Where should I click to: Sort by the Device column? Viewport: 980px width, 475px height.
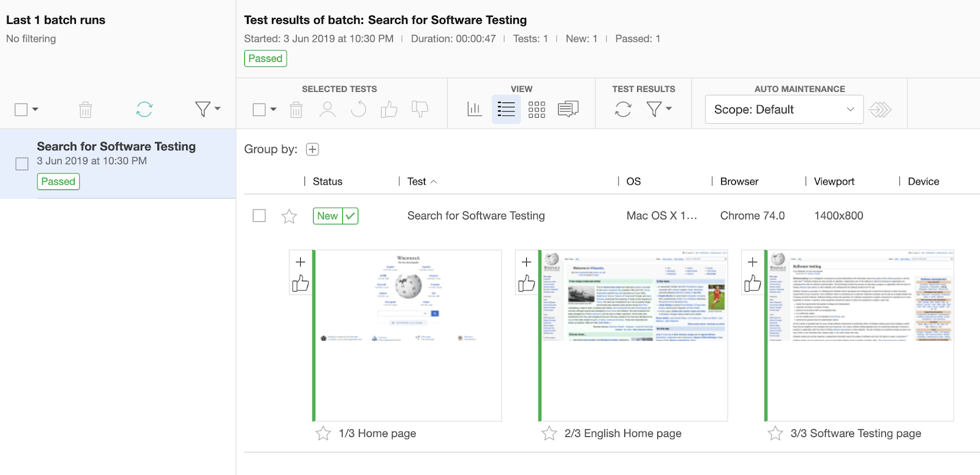pyautogui.click(x=924, y=181)
